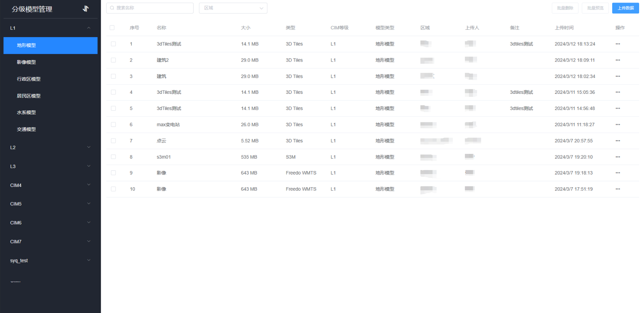Click the 批量删除 button
The image size is (644, 313).
coord(565,8)
